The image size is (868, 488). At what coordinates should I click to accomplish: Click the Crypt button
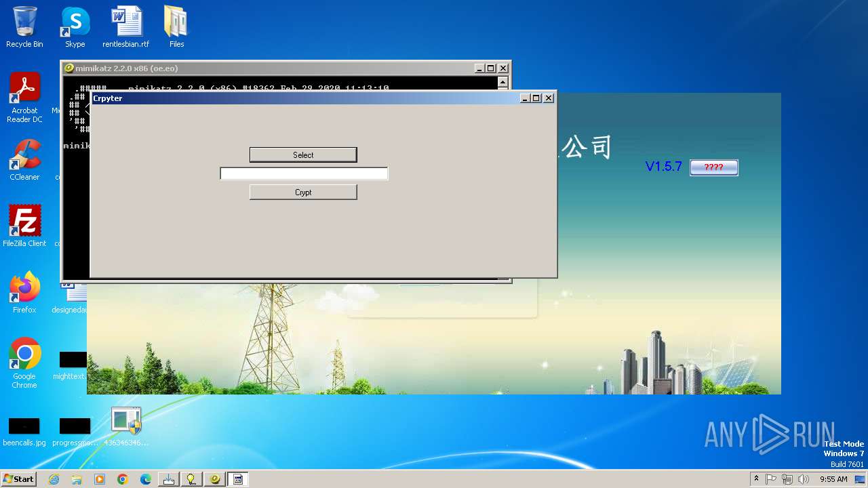tap(303, 192)
